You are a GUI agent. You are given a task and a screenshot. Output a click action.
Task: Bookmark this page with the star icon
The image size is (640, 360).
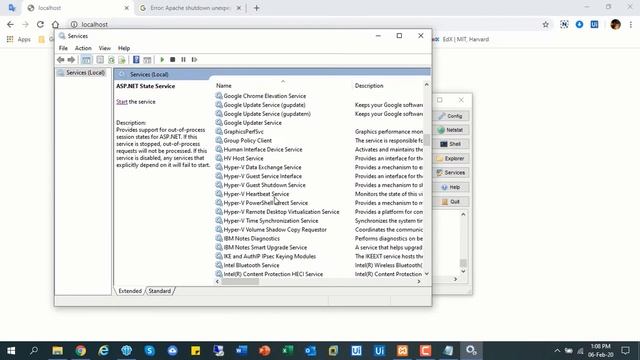(545, 24)
